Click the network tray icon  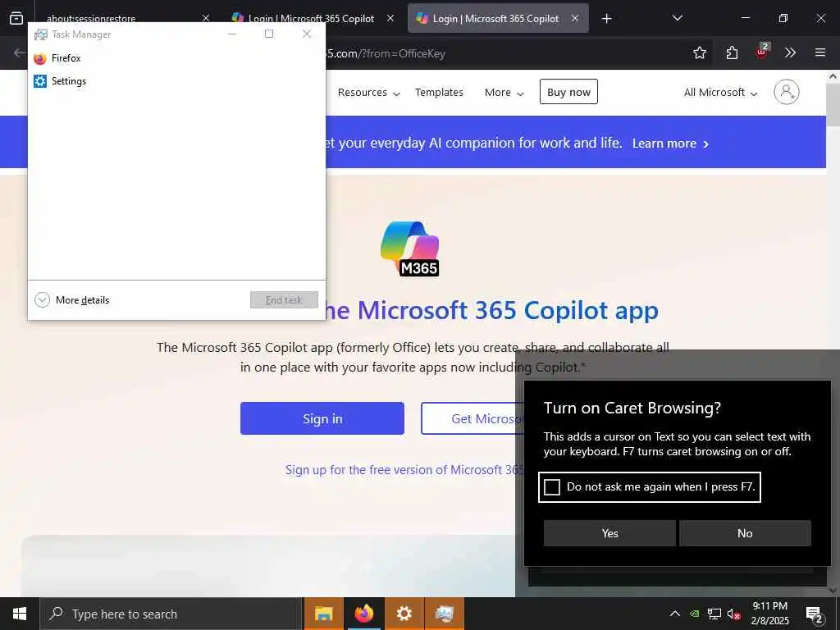tap(714, 614)
